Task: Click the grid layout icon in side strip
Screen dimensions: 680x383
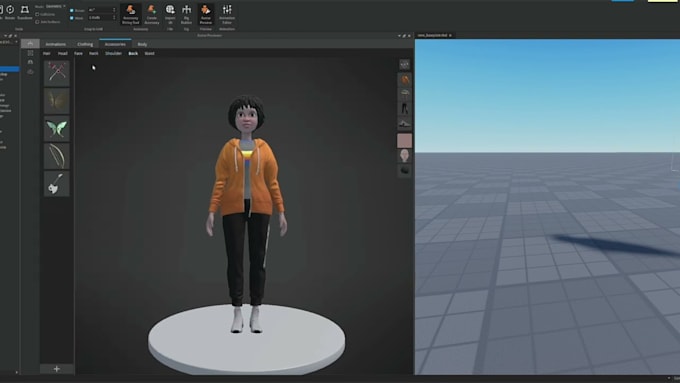Action: pyautogui.click(x=30, y=53)
